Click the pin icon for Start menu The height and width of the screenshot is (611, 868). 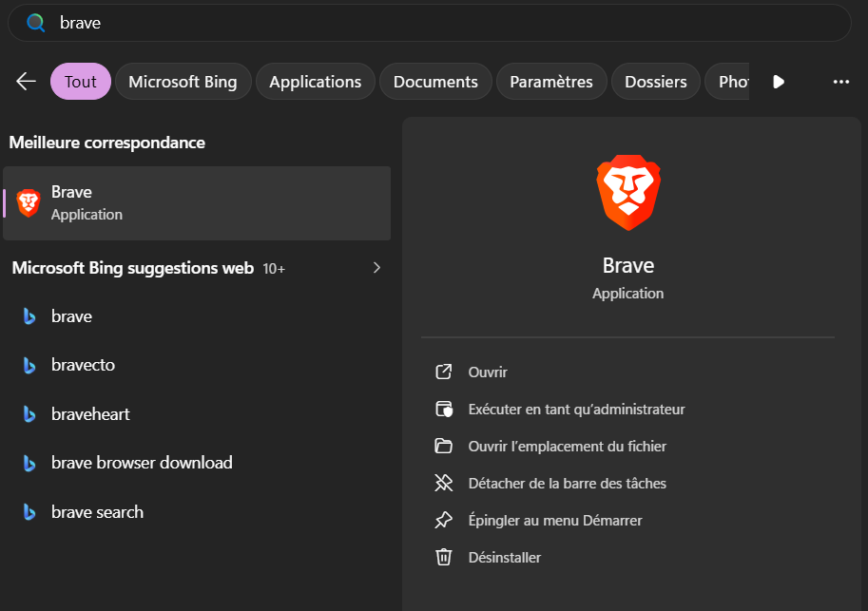(x=443, y=520)
